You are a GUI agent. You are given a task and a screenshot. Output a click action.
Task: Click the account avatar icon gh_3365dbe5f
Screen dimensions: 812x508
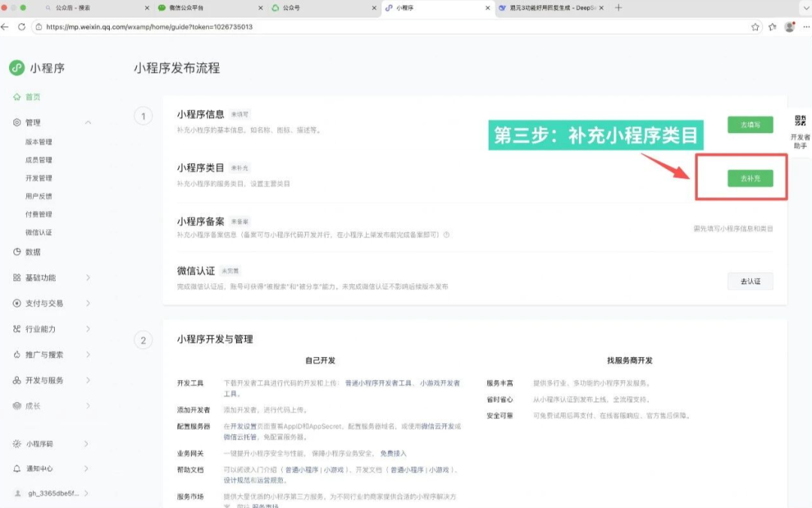coord(17,494)
